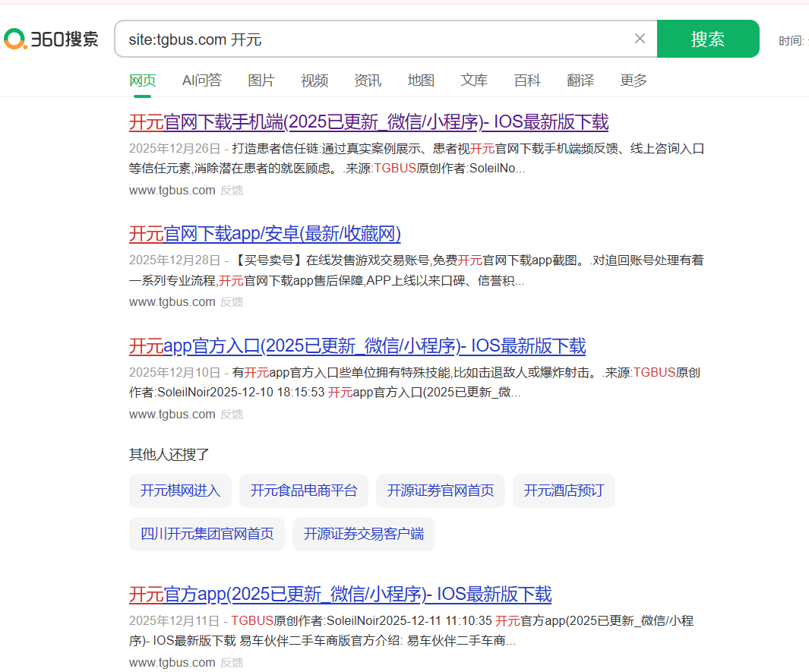Click 反馈 under the 开元官方app result
The image size is (809, 672).
pos(232,662)
